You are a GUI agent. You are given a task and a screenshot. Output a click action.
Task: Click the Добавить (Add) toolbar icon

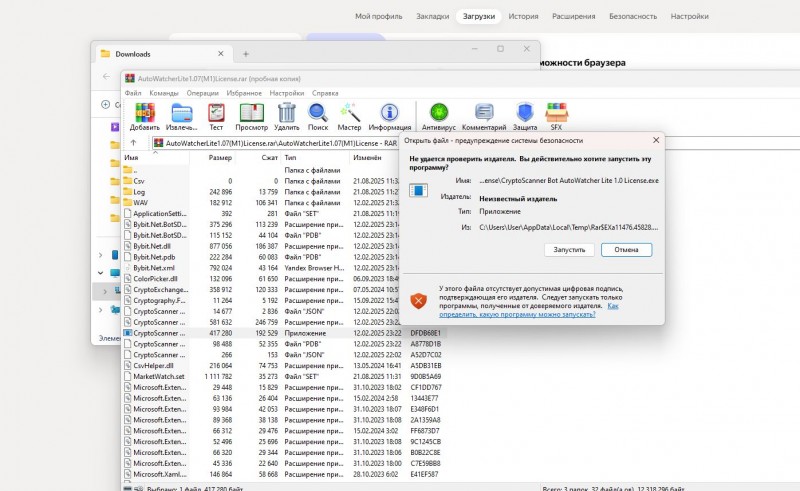coord(144,115)
